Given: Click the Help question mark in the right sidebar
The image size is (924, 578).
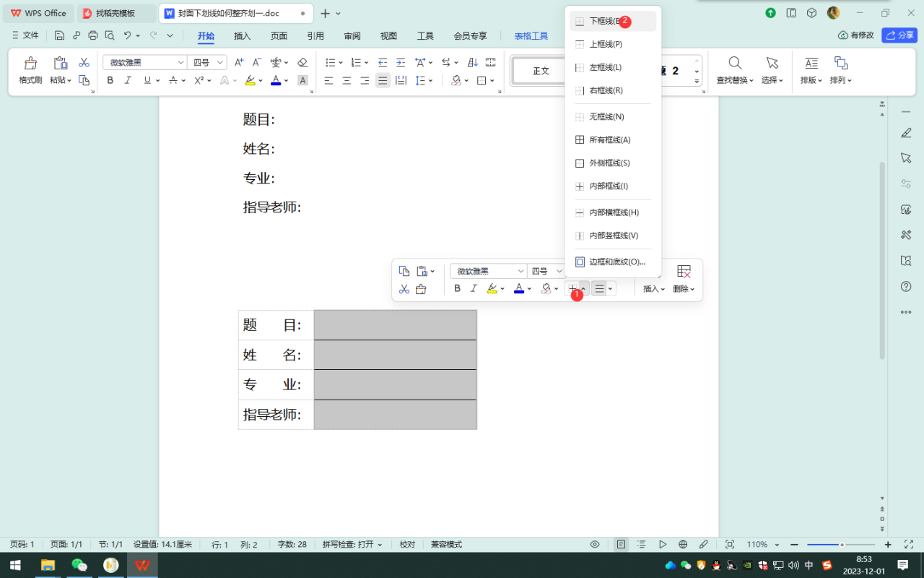Looking at the screenshot, I should point(906,287).
